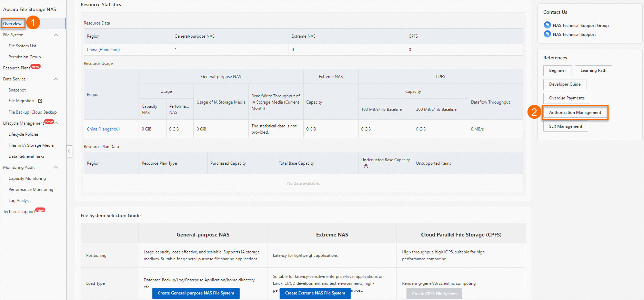Click China (Hangzhou) link in Resource Usage

point(103,129)
